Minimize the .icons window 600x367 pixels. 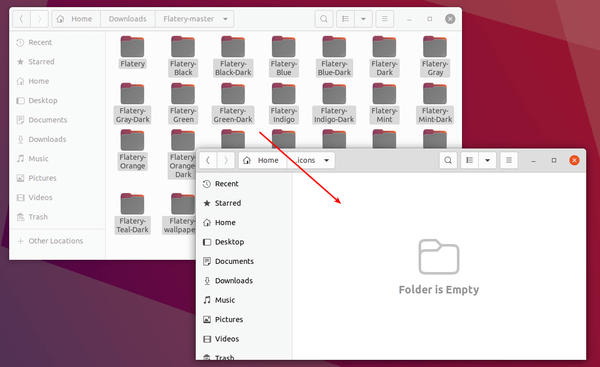[533, 160]
